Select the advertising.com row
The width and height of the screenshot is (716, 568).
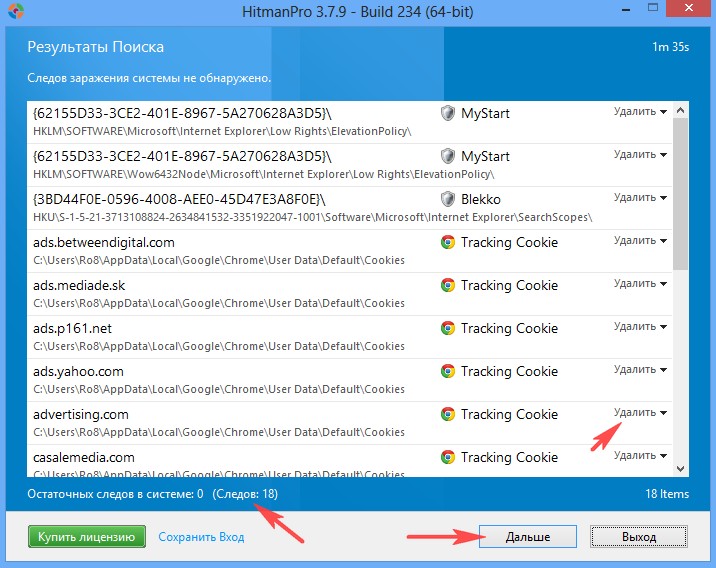(350, 423)
